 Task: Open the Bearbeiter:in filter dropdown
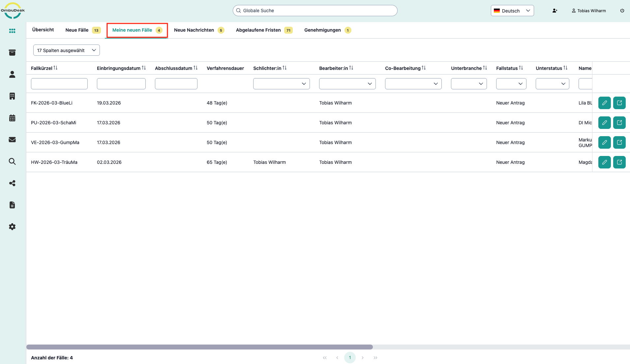click(347, 84)
